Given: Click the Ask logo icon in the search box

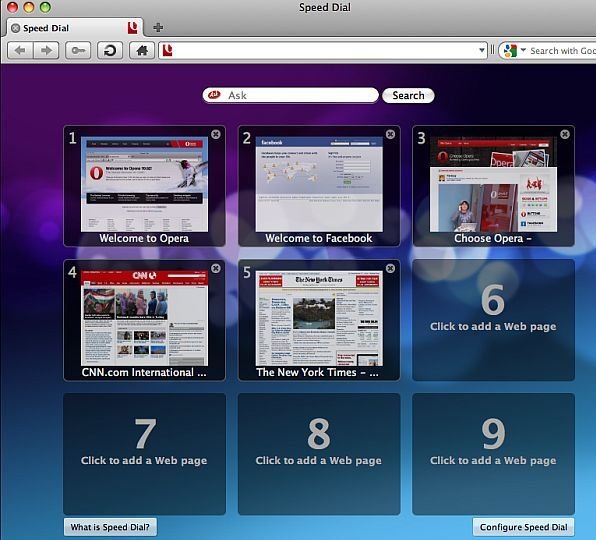Looking at the screenshot, I should coord(214,95).
